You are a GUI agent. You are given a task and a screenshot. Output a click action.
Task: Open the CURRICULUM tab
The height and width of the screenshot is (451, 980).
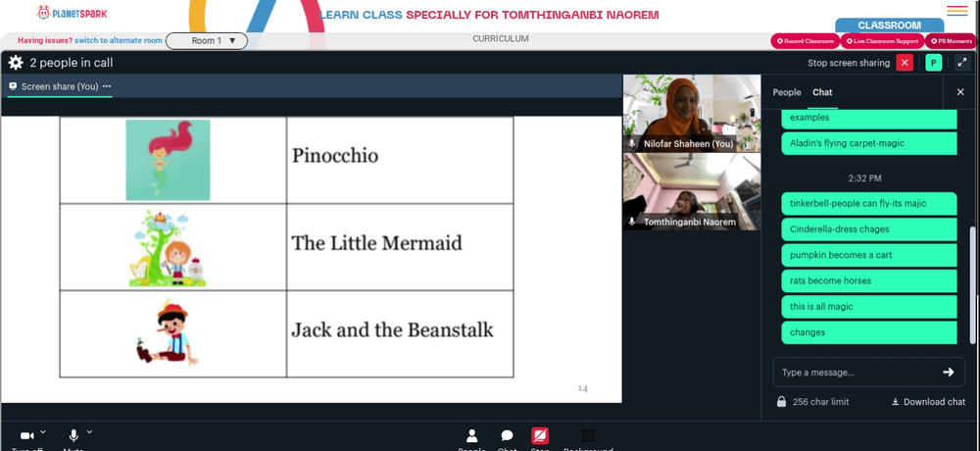point(501,39)
